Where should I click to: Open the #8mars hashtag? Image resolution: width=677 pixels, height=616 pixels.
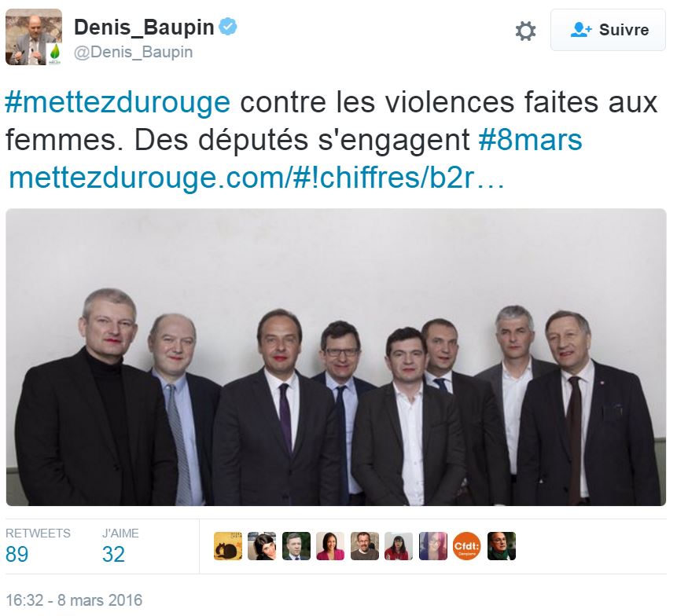click(x=530, y=140)
